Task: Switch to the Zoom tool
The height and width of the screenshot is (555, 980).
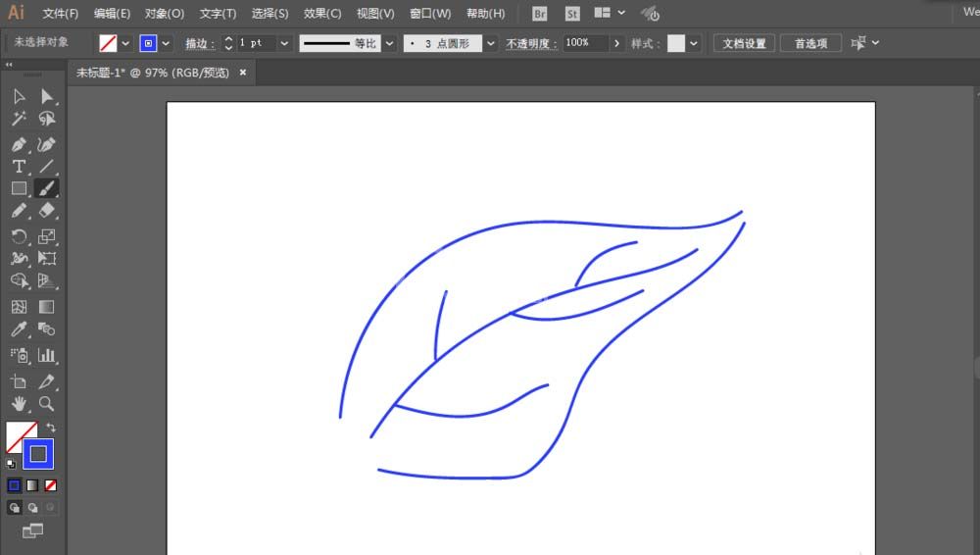Action: pos(47,404)
